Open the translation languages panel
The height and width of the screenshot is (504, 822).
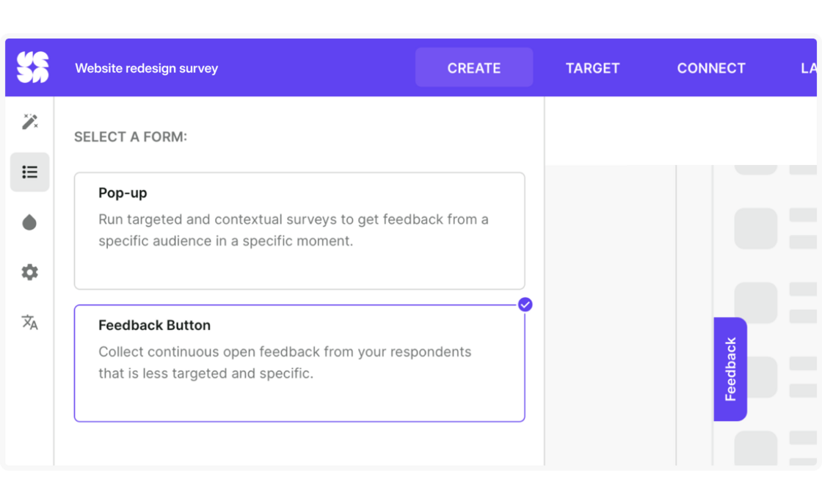(30, 322)
